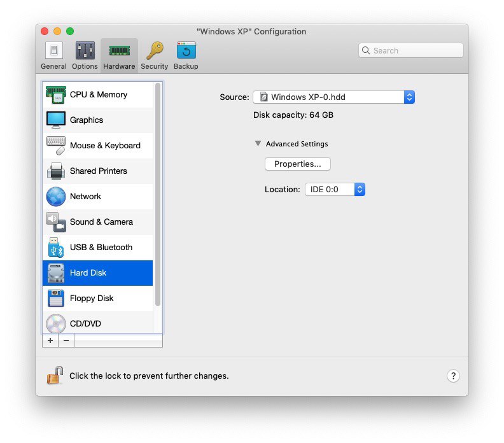
Task: Switch to the General tab label
Action: (x=53, y=66)
